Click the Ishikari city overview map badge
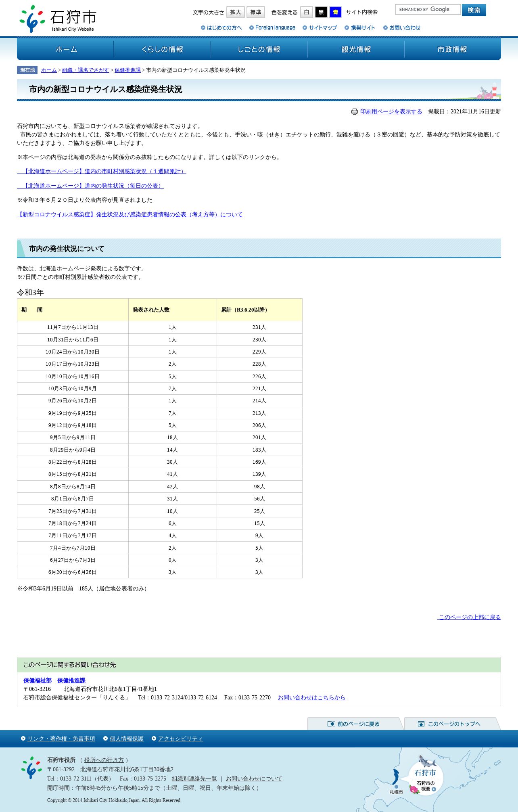Viewport: 518px width, 812px height. click(426, 778)
